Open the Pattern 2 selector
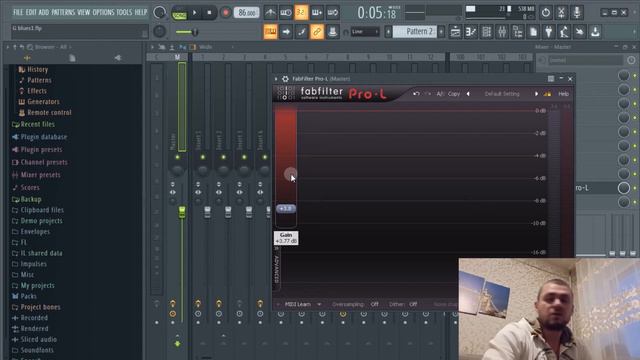Screen dimensions: 640x360 click(x=415, y=31)
